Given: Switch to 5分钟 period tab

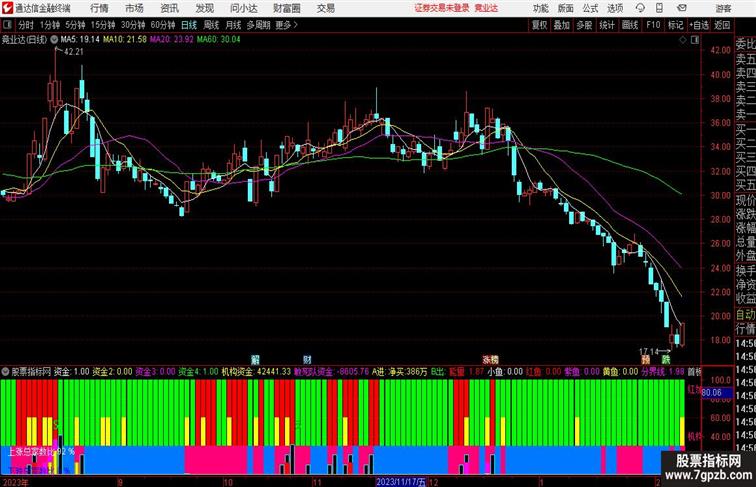Looking at the screenshot, I should [x=75, y=25].
